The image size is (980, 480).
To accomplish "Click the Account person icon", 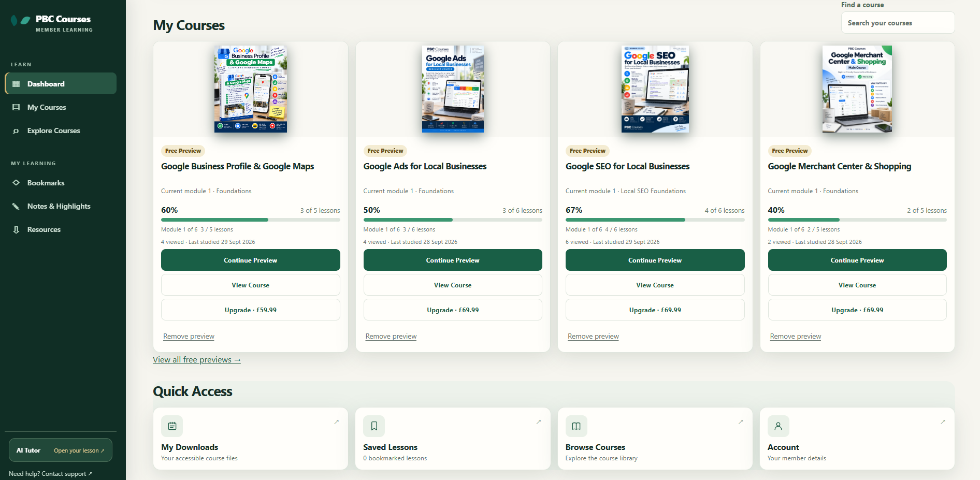I will [778, 426].
